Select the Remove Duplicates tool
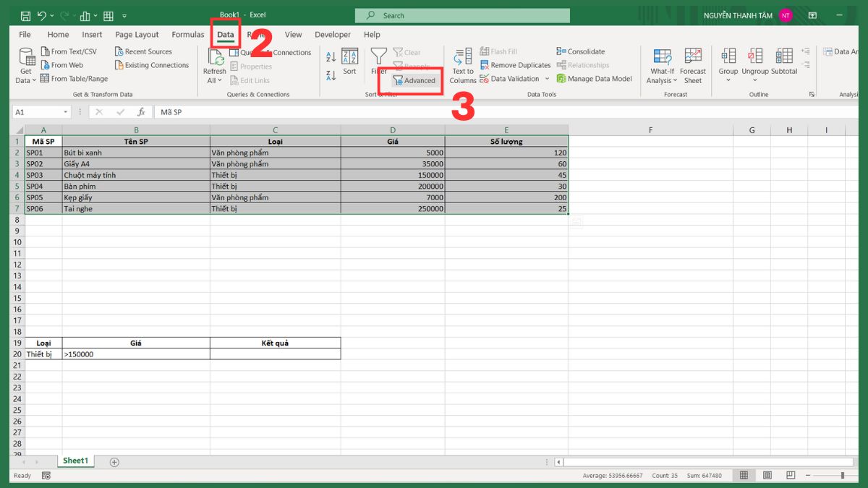Viewport: 868px width, 488px height. click(514, 64)
